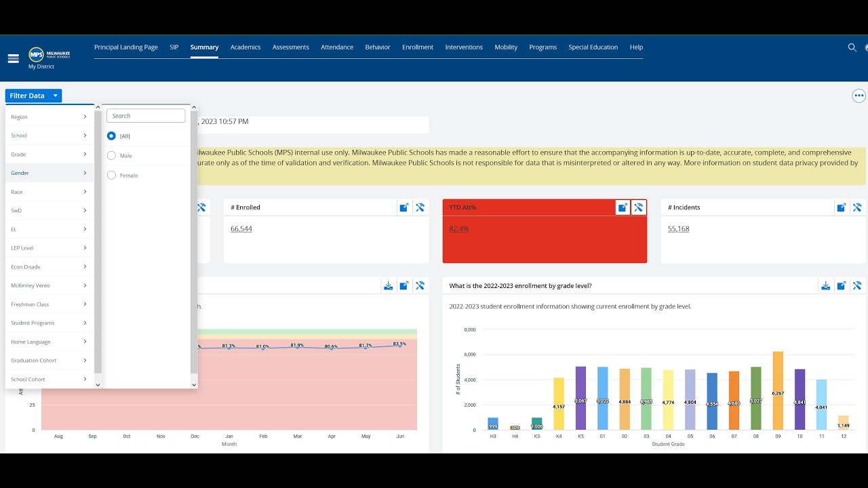Open tools icon on attendance chart
The image size is (868, 488).
pos(420,285)
